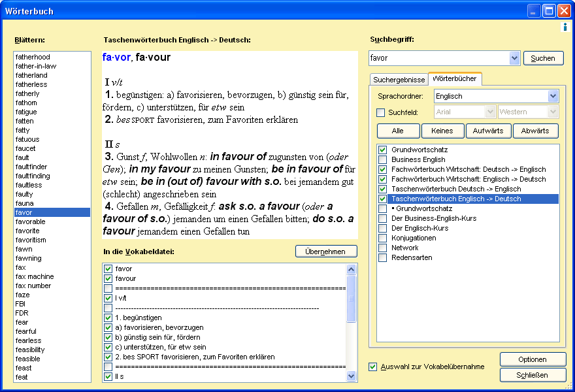The image size is (575, 392).
Task: Check the Der Business-English-Kurs checkbox
Action: point(382,219)
